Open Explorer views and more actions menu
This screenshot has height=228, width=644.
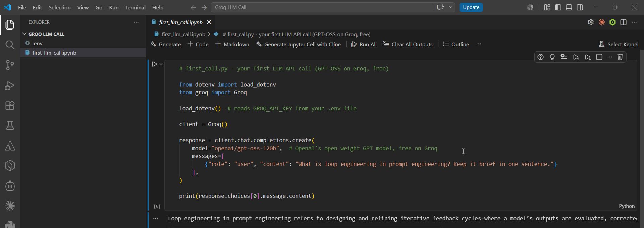pos(136,22)
